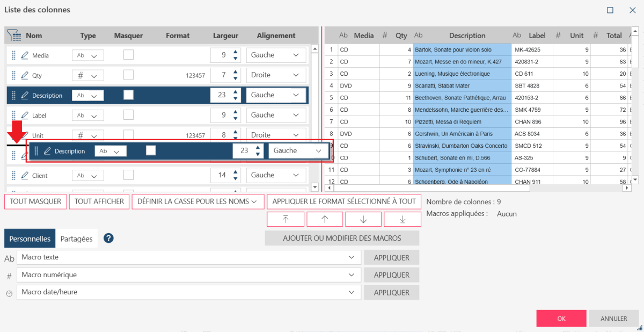
Task: Decrease the Client width with down arrow
Action: pos(235,178)
